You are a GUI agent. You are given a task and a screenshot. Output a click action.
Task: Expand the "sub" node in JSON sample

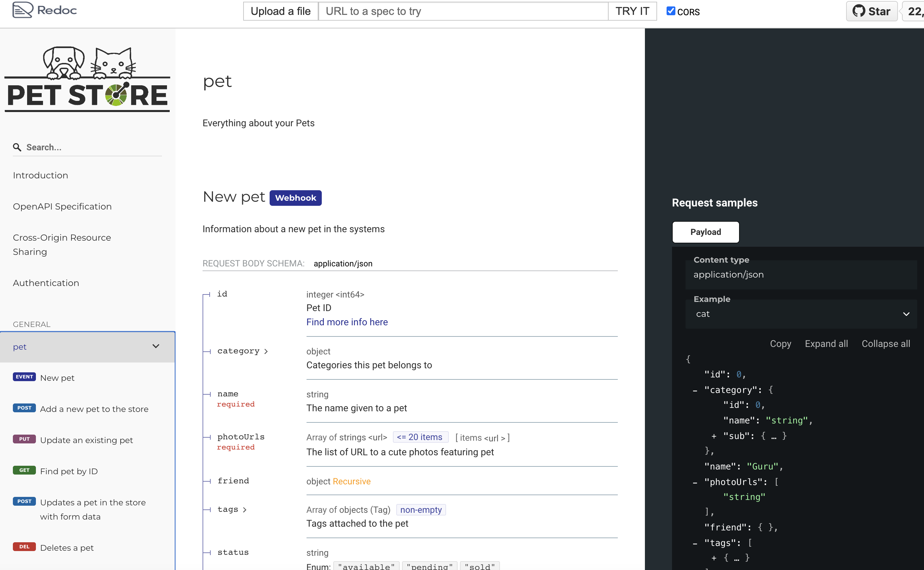pyautogui.click(x=714, y=436)
